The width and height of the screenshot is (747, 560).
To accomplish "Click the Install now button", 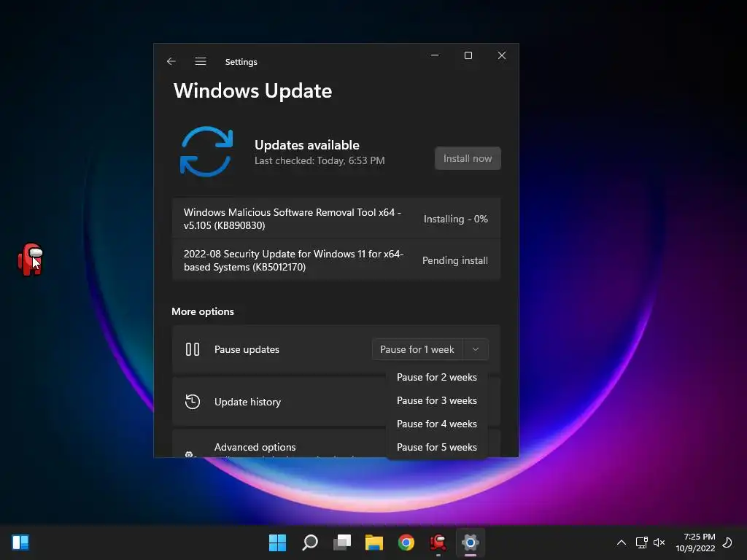I will coord(468,158).
